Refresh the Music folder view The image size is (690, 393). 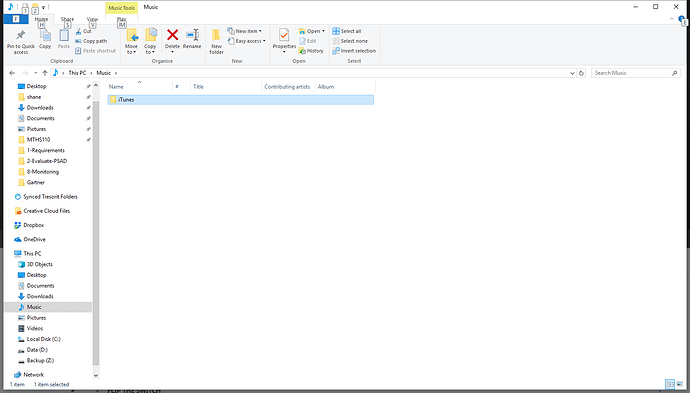581,73
